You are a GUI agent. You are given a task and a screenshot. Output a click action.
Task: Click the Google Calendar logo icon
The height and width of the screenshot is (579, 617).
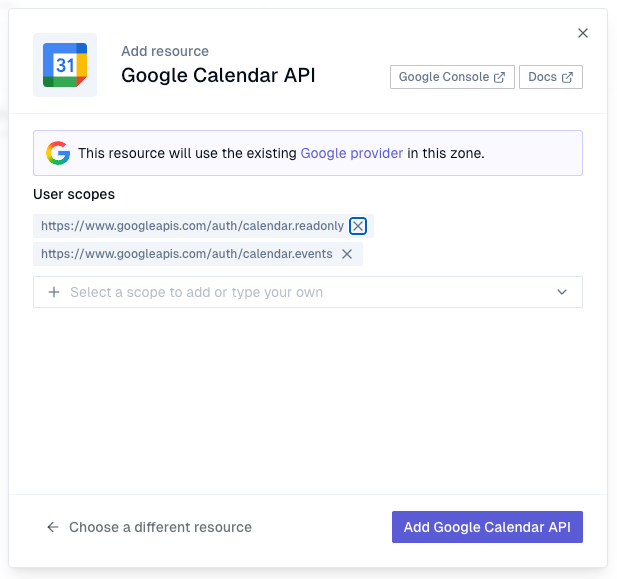[65, 65]
